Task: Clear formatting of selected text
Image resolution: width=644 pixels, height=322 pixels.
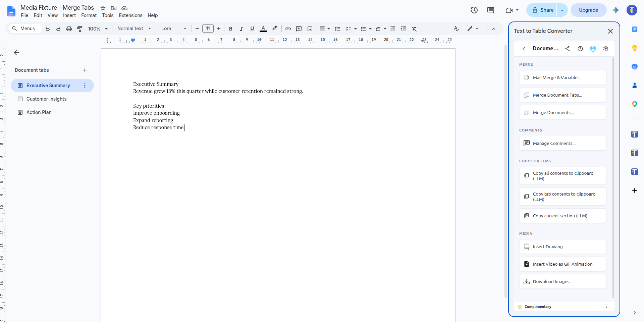Action: tap(414, 29)
